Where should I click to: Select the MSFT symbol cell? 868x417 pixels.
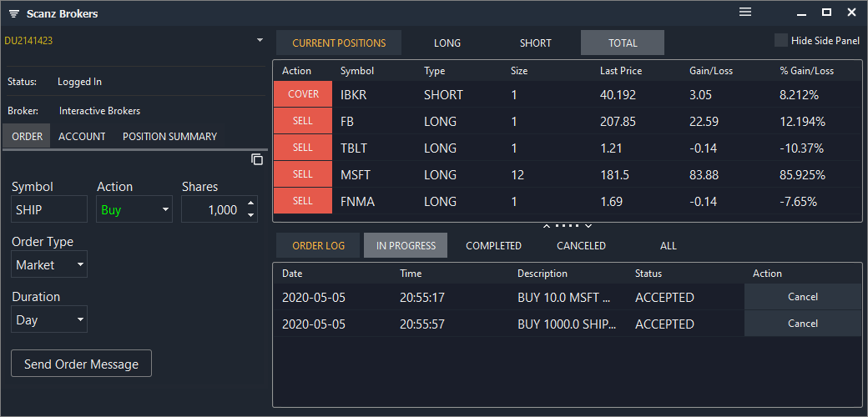[356, 175]
